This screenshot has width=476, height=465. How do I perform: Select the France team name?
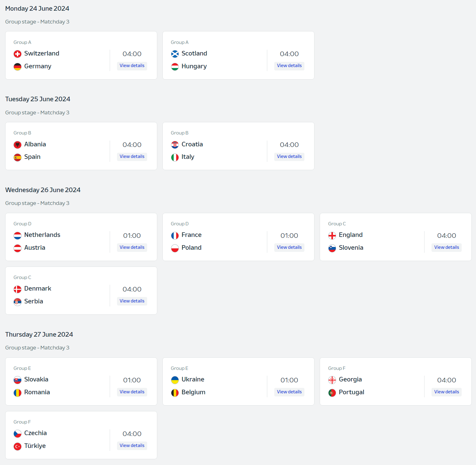tap(191, 235)
